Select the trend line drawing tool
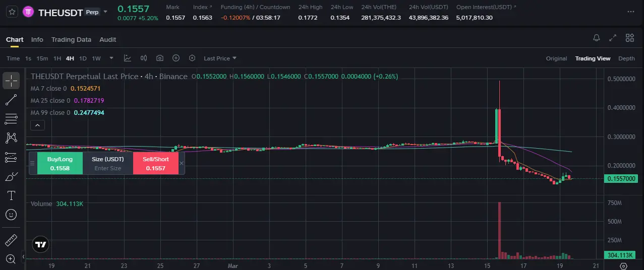 coord(11,100)
